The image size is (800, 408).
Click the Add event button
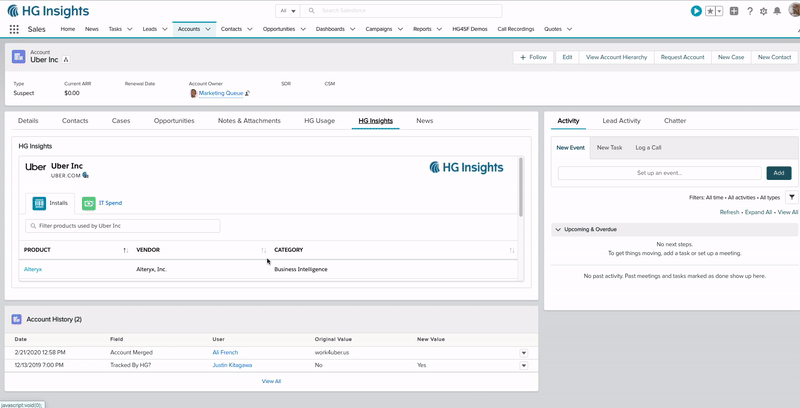pyautogui.click(x=779, y=173)
